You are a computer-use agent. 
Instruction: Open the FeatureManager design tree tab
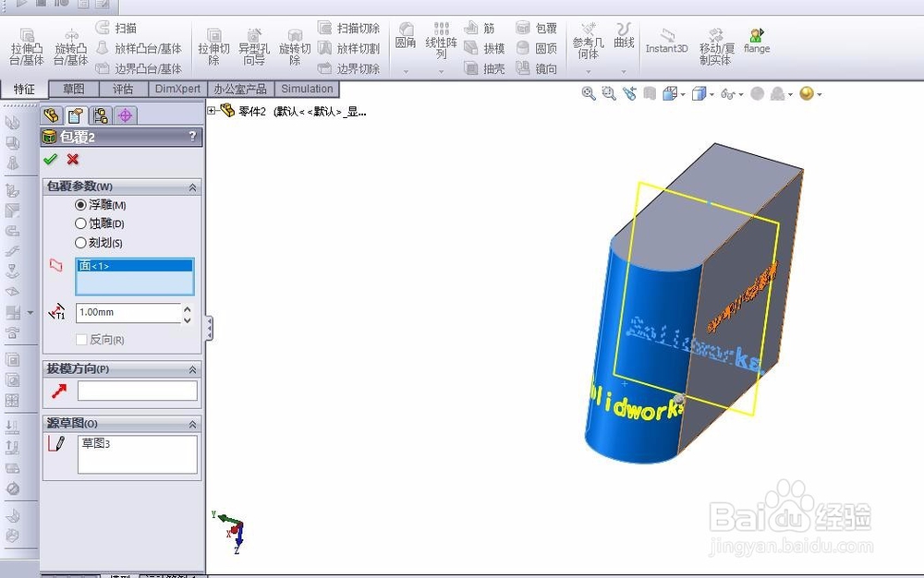point(51,114)
